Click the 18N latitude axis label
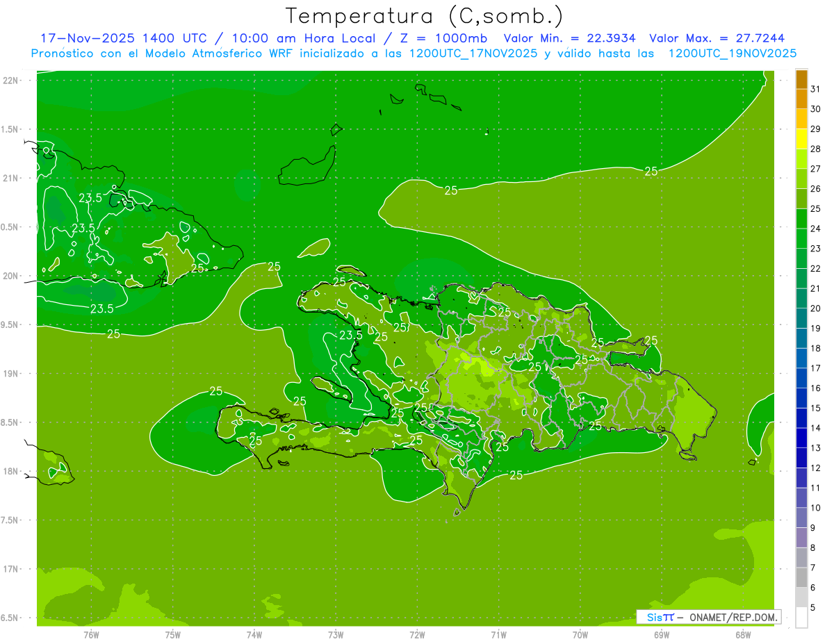 click(x=12, y=471)
